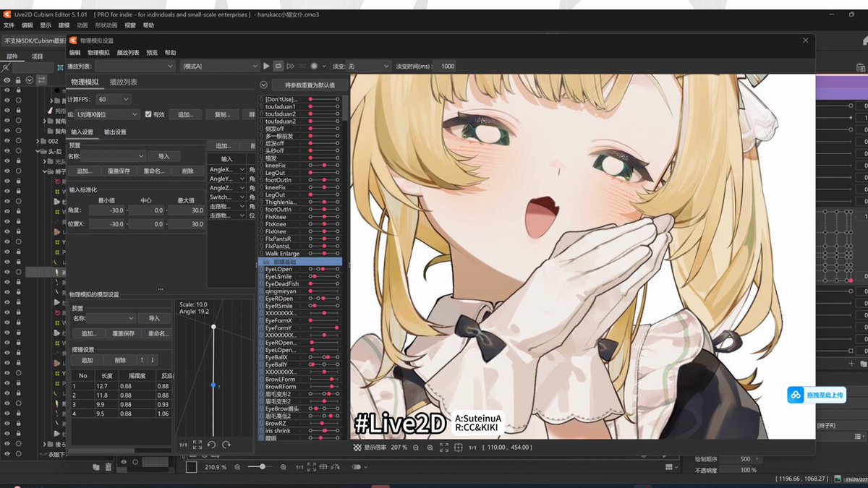The image size is (868, 488).
Task: Toggle the 有效 checkbox
Action: click(148, 114)
